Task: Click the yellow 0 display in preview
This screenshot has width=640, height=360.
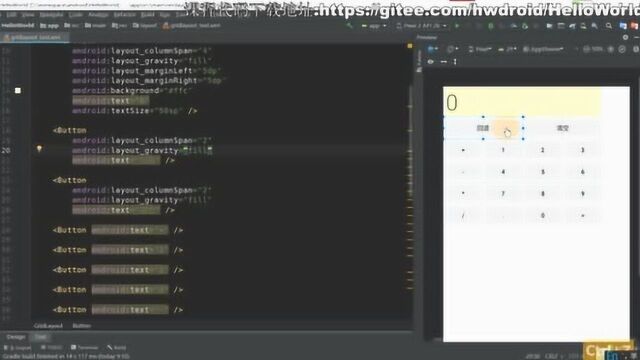Action: 522,102
